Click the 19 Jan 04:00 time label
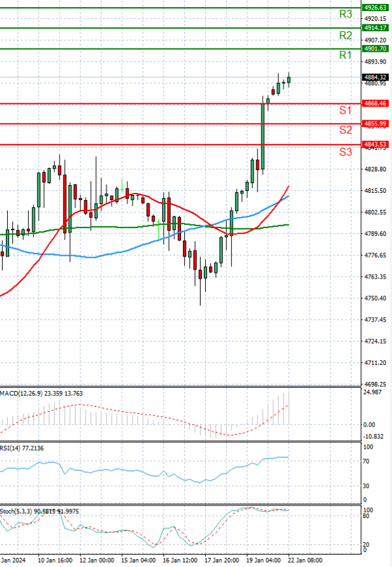392x567 pixels. pyautogui.click(x=263, y=560)
